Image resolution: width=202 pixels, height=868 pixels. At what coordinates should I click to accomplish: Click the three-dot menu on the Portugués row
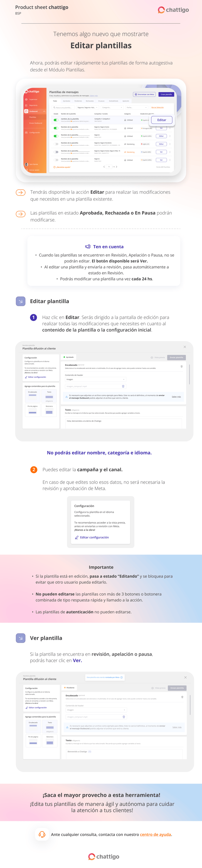point(170,128)
